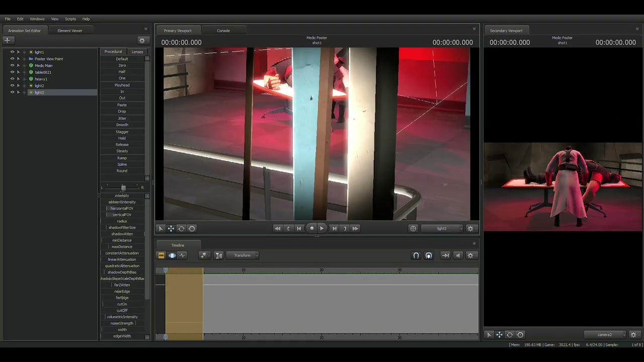Screen dimensions: 644x362
Task: Open the File menu
Action: pyautogui.click(x=8, y=19)
